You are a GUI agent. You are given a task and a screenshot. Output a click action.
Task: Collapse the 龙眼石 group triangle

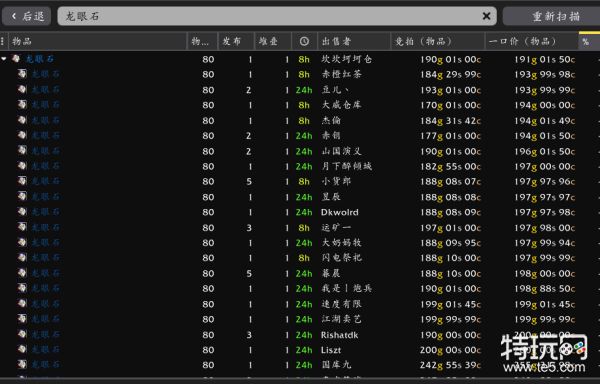(4, 59)
